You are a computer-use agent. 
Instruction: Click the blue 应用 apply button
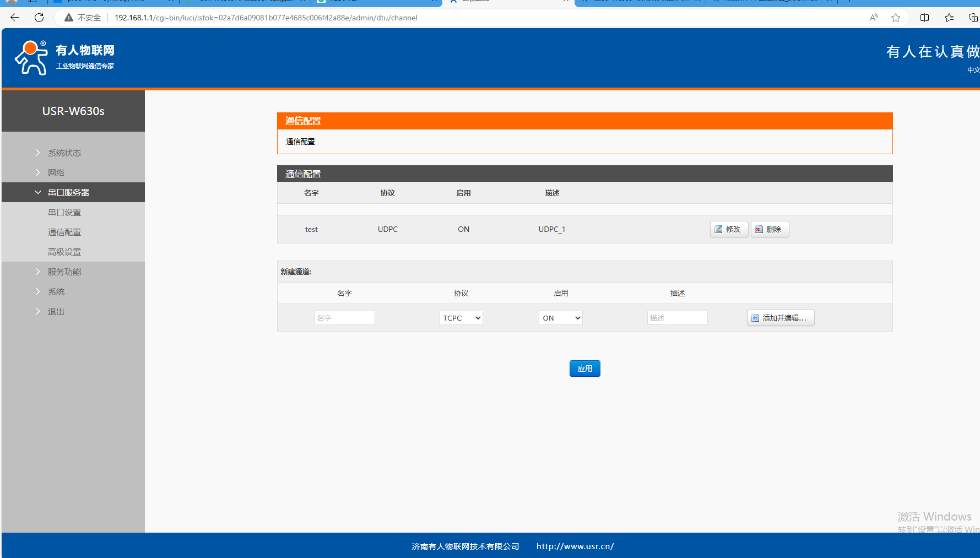[x=584, y=369]
